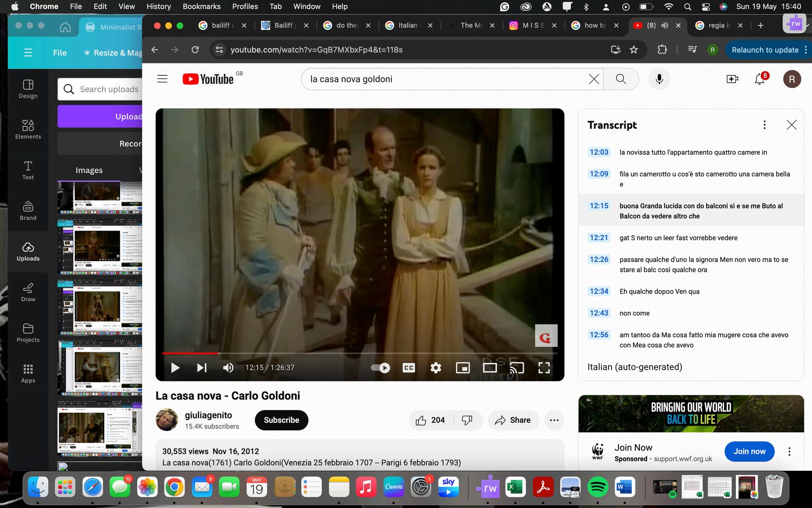Open the options menu for the WWF ad
This screenshot has height=508, width=812.
pos(789,452)
